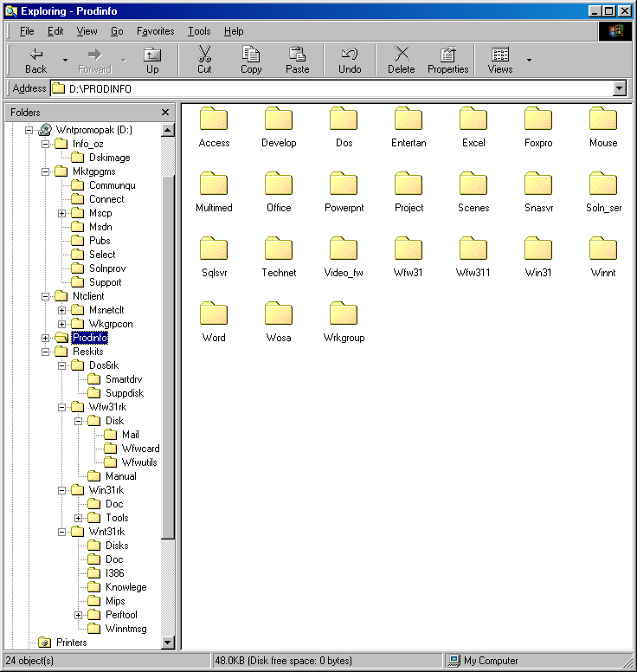Select the Project folder icon
Screen dimensions: 637x672
(409, 184)
